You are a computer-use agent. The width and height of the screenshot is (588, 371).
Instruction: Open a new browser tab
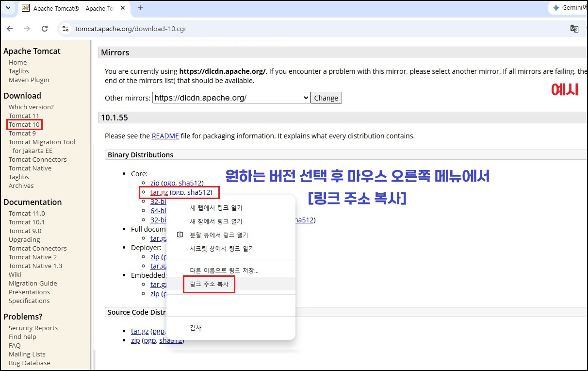(x=140, y=8)
